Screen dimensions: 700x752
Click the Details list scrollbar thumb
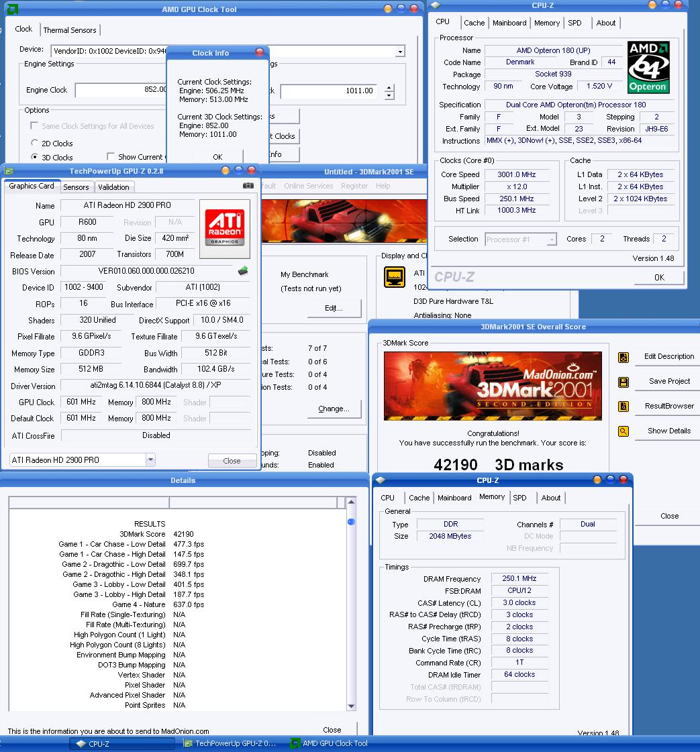click(x=351, y=521)
